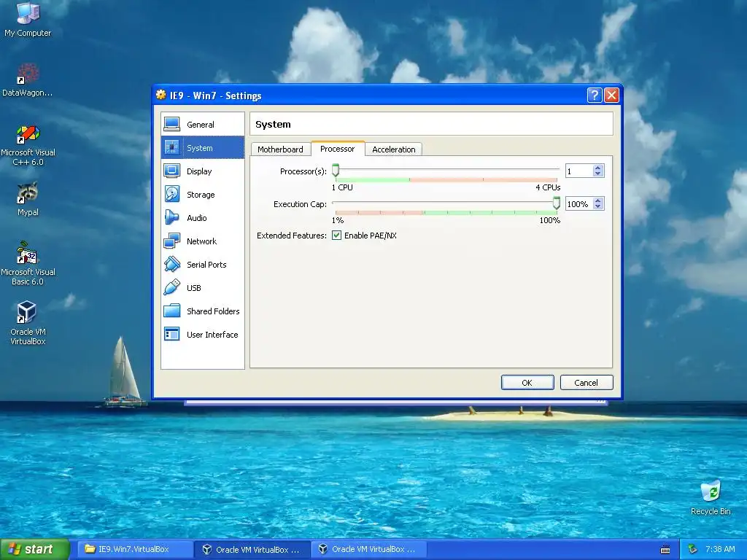Open the Storage disk icon
The width and height of the screenshot is (747, 560).
pyautogui.click(x=171, y=194)
